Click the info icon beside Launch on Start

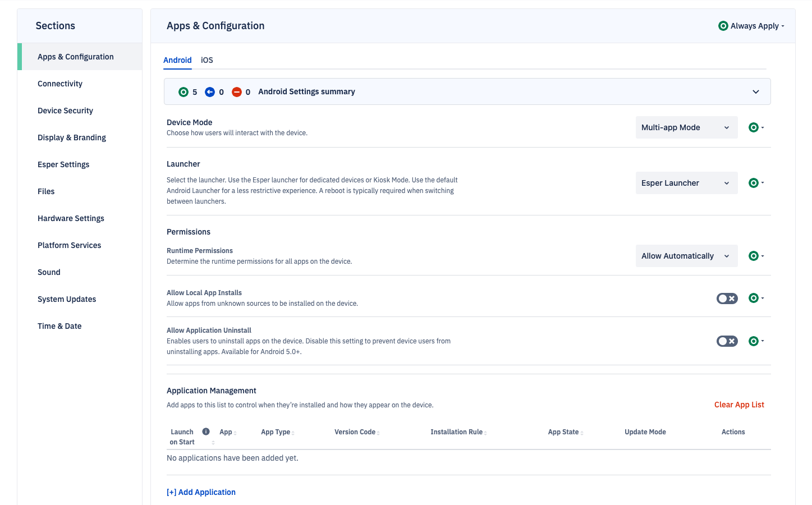click(x=205, y=431)
